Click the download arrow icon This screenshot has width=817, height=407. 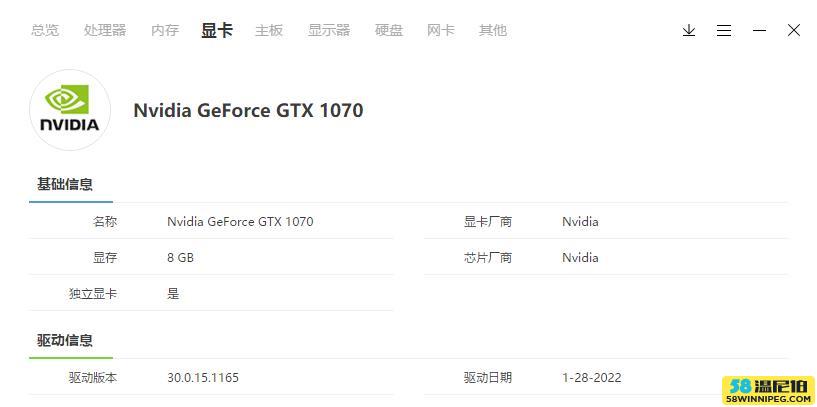pyautogui.click(x=689, y=30)
